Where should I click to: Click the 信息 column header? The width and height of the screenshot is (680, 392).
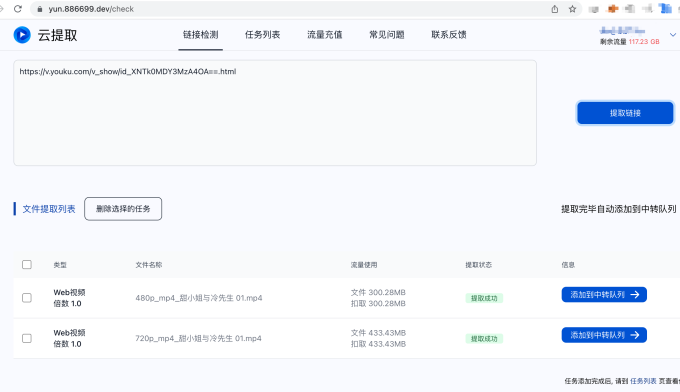568,265
